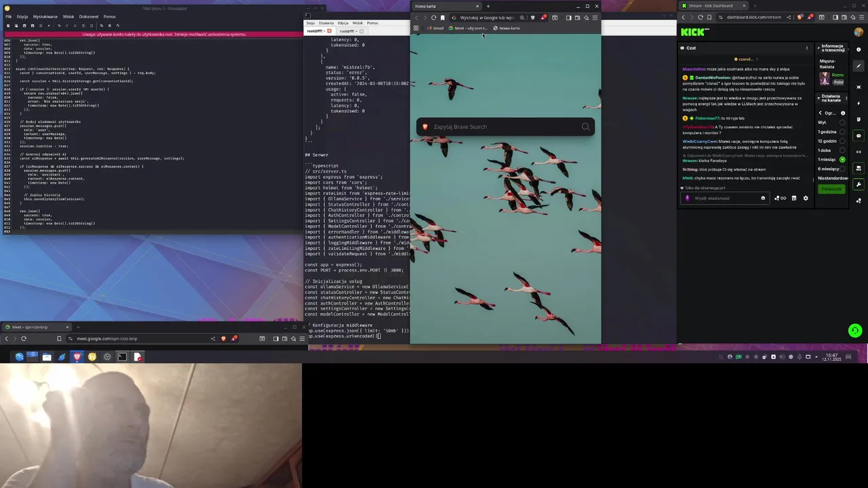Open Brave browser from taskbar
The width and height of the screenshot is (868, 488).
click(77, 357)
